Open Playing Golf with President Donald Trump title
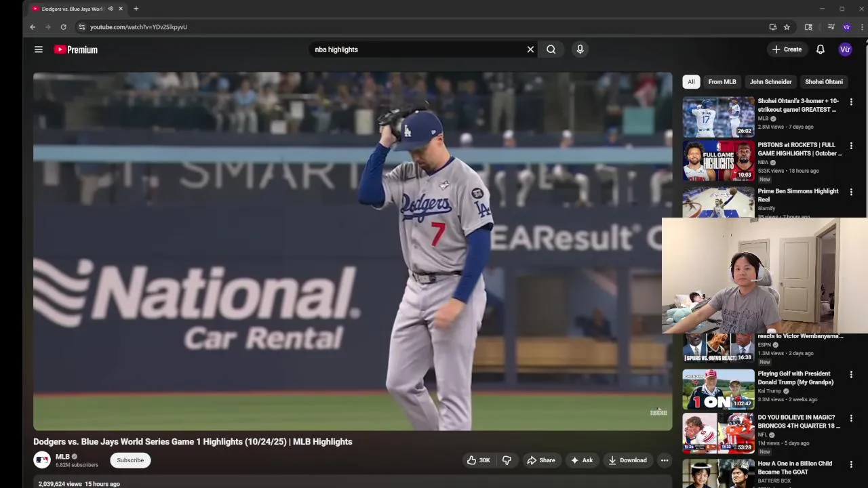Viewport: 868px width, 488px height. tap(794, 378)
